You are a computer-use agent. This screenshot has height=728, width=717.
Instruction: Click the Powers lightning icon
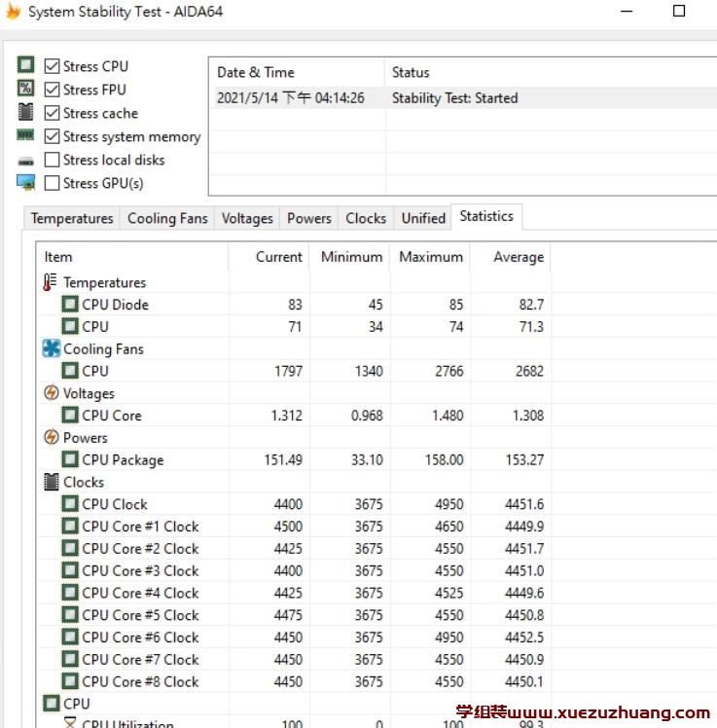click(51, 437)
